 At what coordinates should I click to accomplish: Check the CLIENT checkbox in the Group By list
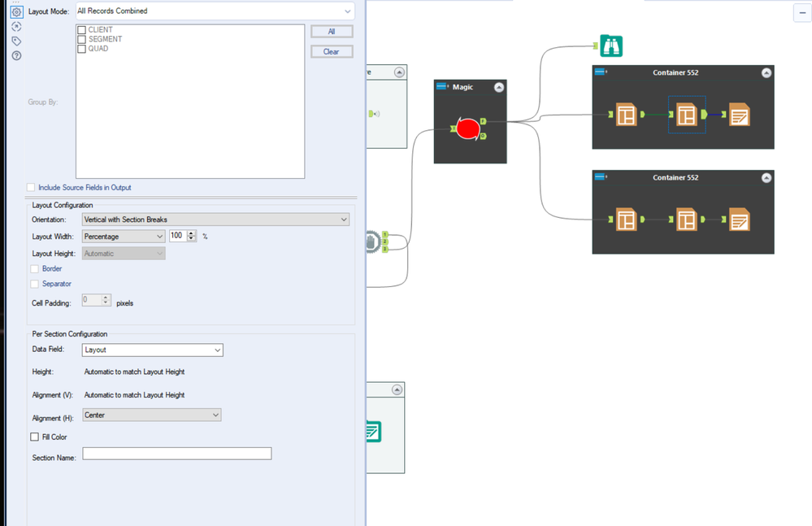[x=82, y=29]
